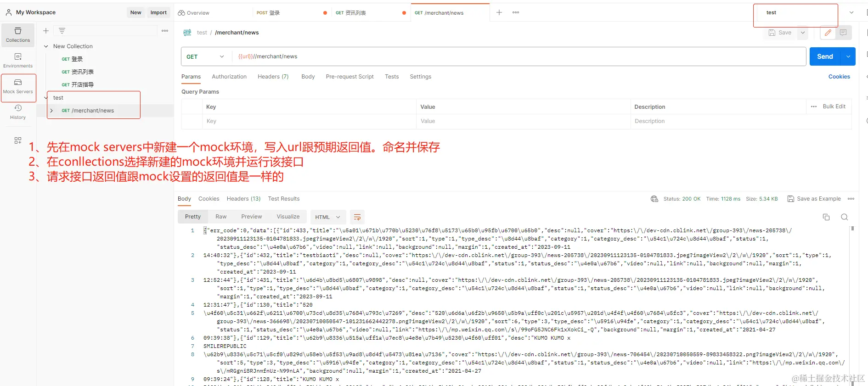This screenshot has width=868, height=386.
Task: Switch response view to Visualize
Action: [288, 217]
